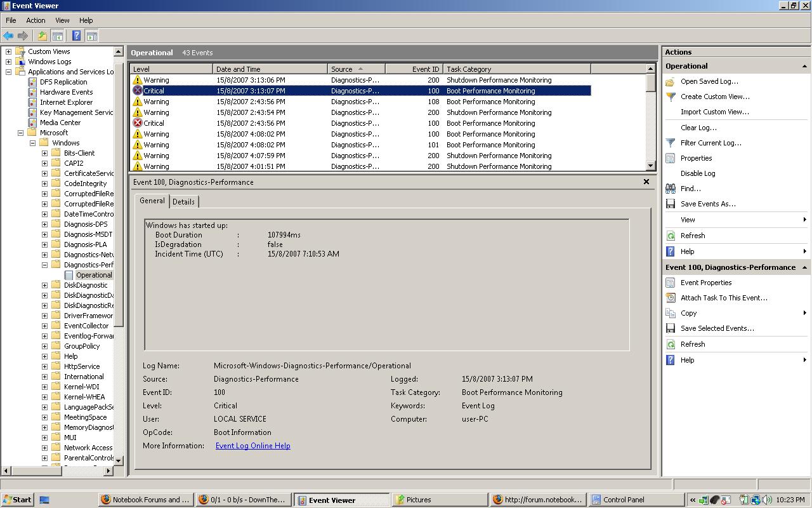Switch to the General tab
This screenshot has width=812, height=508.
(152, 201)
